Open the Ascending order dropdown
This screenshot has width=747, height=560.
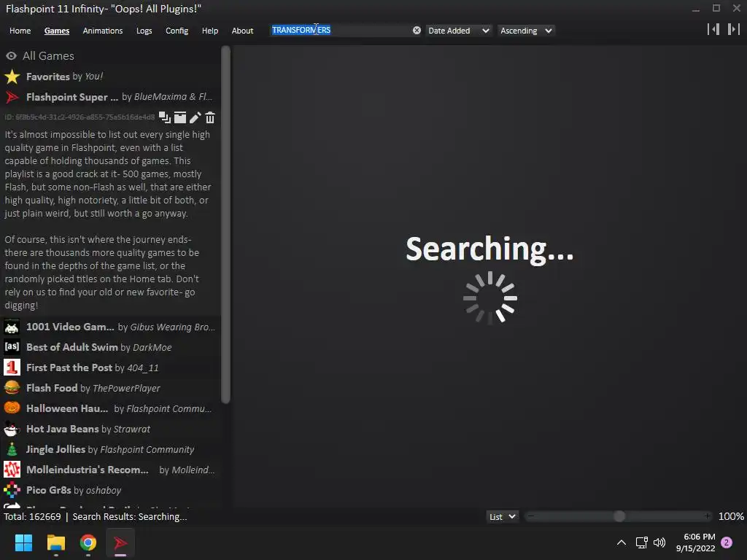[526, 31]
